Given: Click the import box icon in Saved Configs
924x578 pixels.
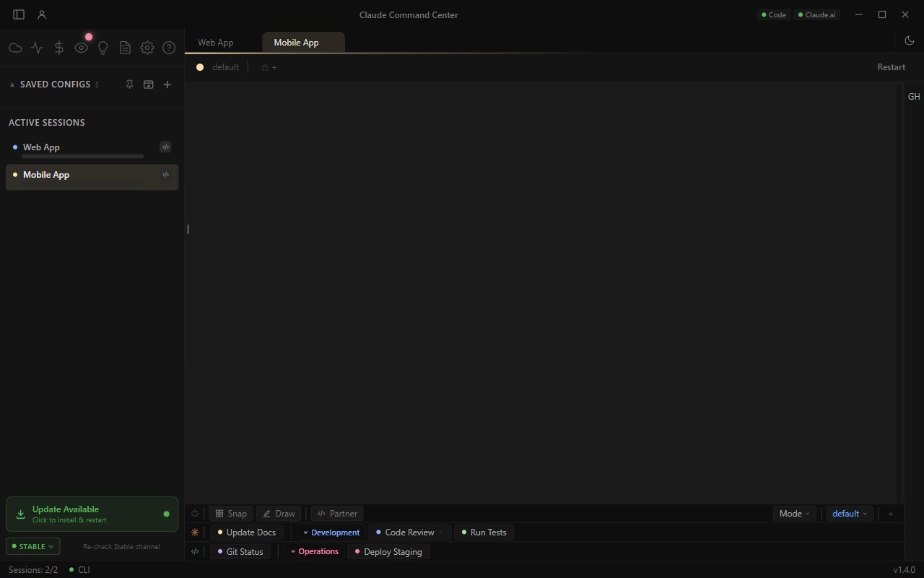Looking at the screenshot, I should 148,85.
